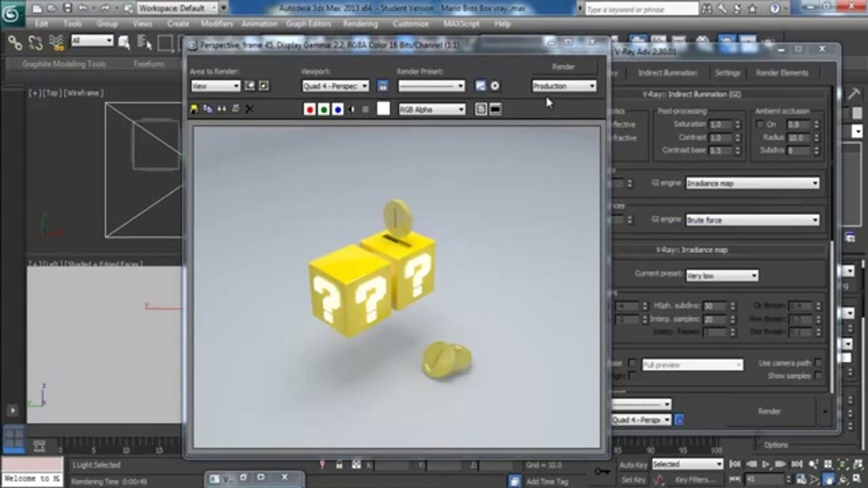Click the Next Frame button
Image resolution: width=868 pixels, height=488 pixels.
point(781,464)
